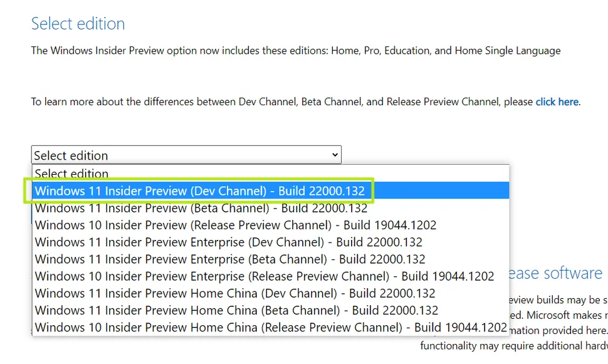The height and width of the screenshot is (364, 608).
Task: Pick Windows 11 Home China Dev Channel
Action: click(x=270, y=293)
